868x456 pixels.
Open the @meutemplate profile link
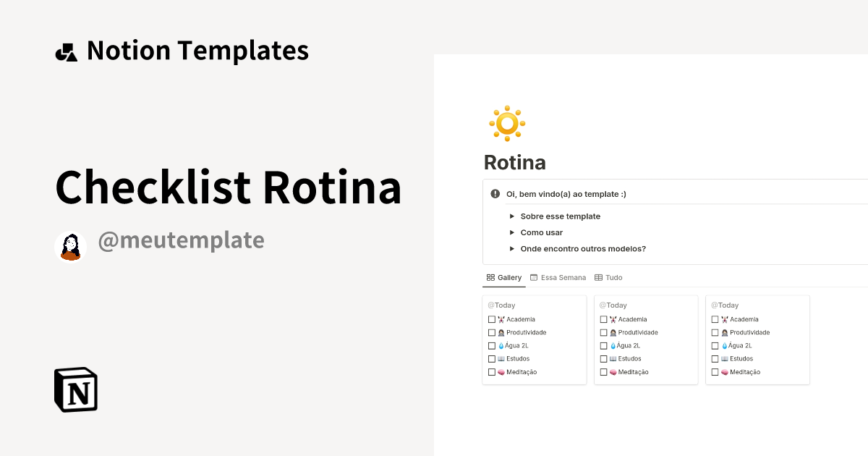182,240
